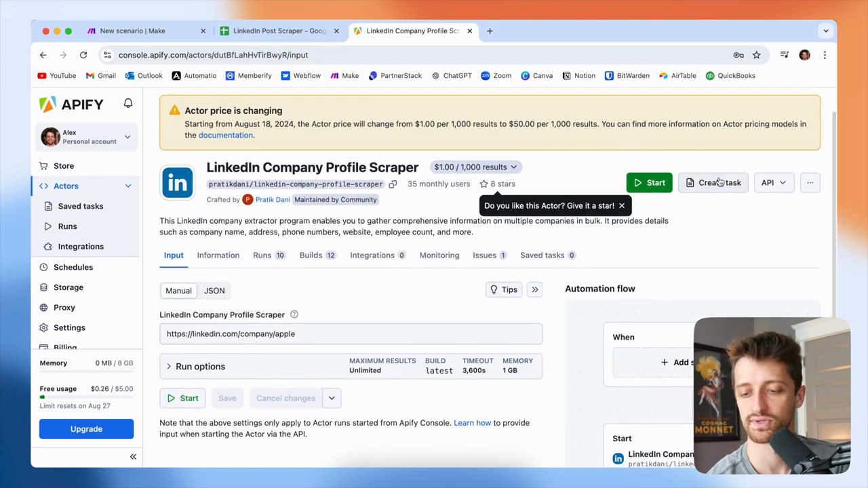Open the Gmail bookmark
The image size is (868, 488).
point(101,76)
